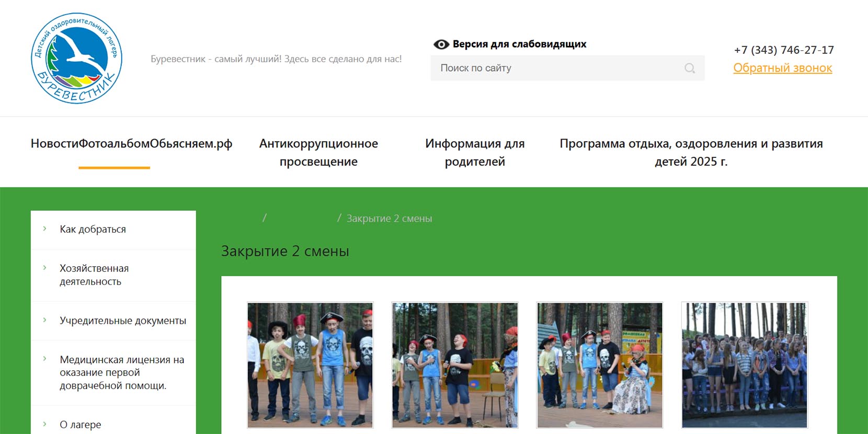Open second photo with boy in red bandana
Screen dimensions: 868x434
point(455,365)
